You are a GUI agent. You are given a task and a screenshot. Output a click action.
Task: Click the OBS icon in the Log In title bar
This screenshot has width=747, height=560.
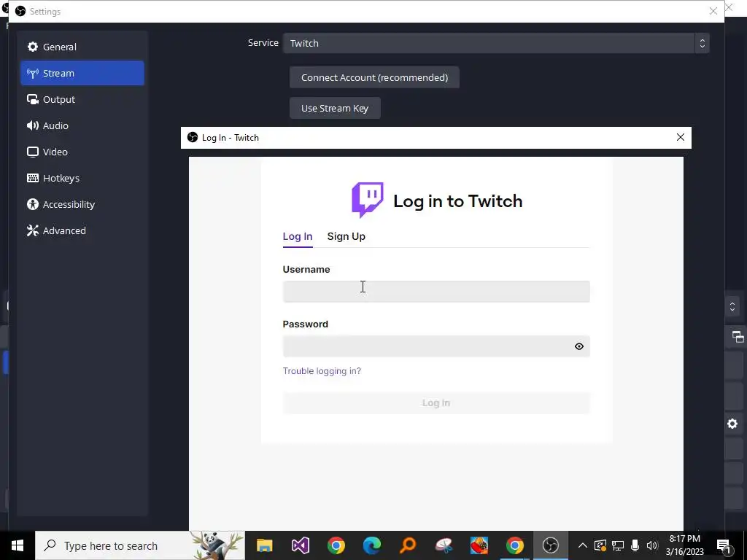pyautogui.click(x=193, y=137)
